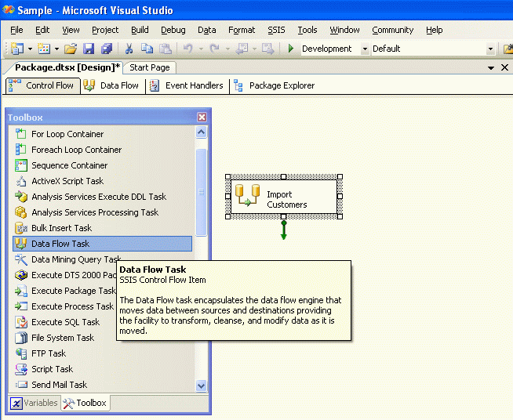Select the Send Mail Task icon
This screenshot has width=513, height=420.
[21, 385]
